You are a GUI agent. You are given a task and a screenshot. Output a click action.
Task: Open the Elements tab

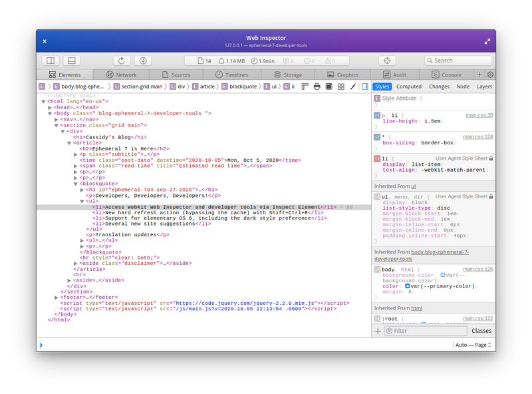click(65, 75)
